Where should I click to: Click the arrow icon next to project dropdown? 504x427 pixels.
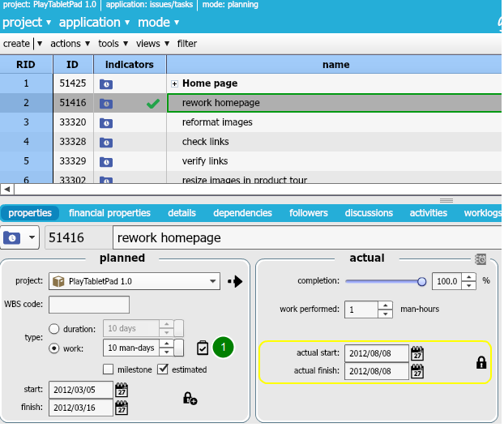(235, 281)
